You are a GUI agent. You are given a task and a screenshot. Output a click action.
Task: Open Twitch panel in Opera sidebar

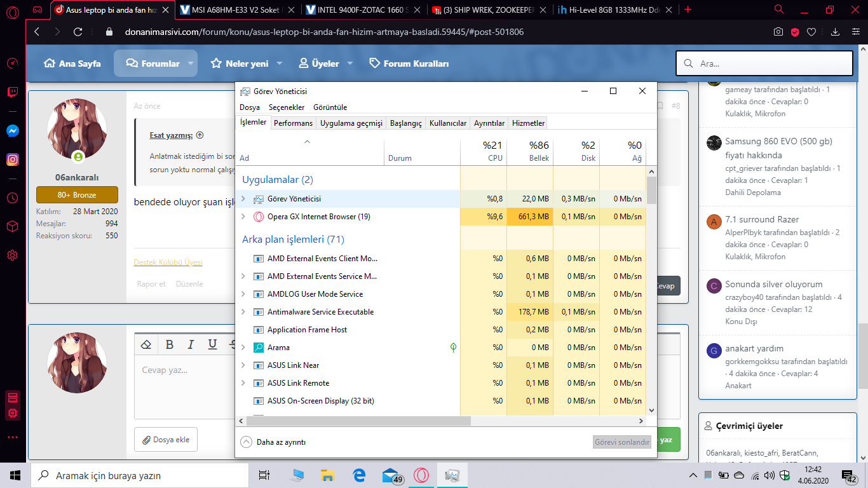click(12, 93)
